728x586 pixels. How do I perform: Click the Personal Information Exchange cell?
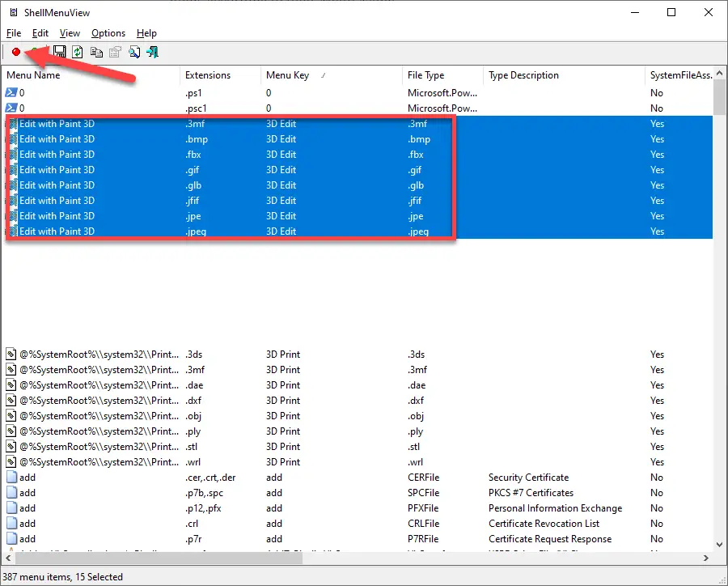(x=555, y=508)
